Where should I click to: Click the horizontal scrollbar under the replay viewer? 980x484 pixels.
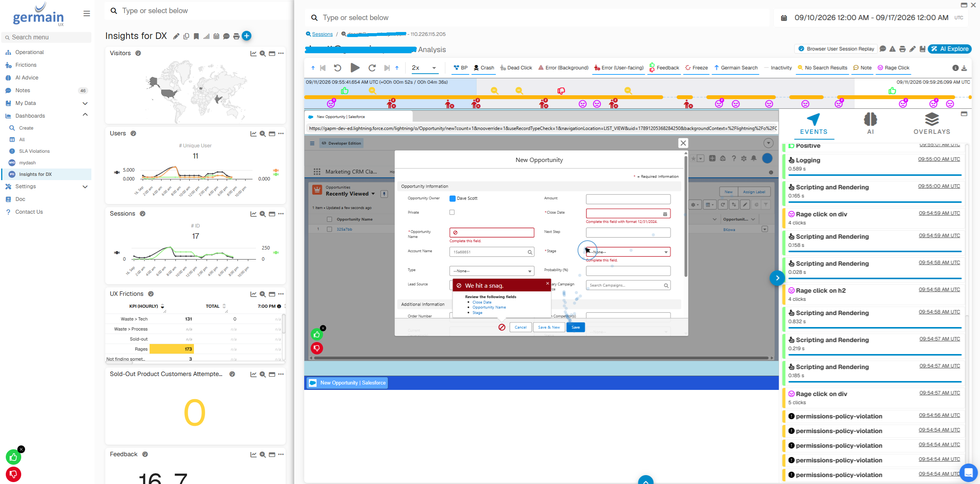click(541, 358)
